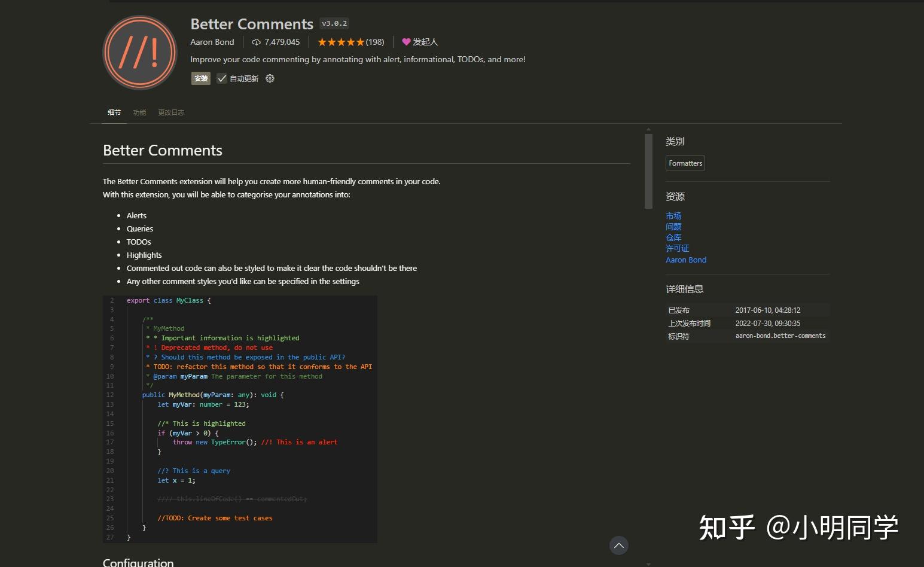This screenshot has width=924, height=567.
Task: Select the Formatters category tag
Action: 685,163
